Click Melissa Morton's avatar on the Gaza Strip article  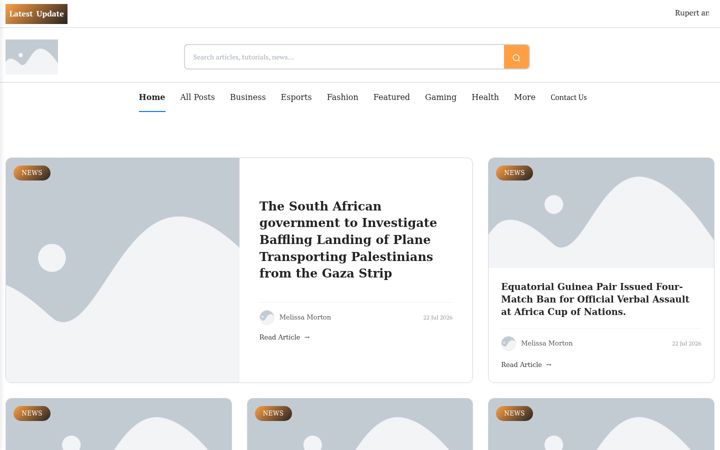coord(267,317)
